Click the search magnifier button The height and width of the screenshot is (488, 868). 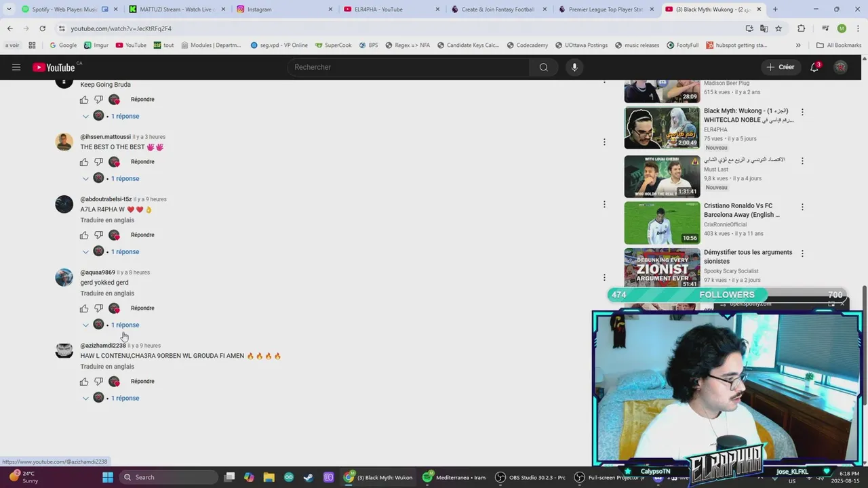point(544,67)
